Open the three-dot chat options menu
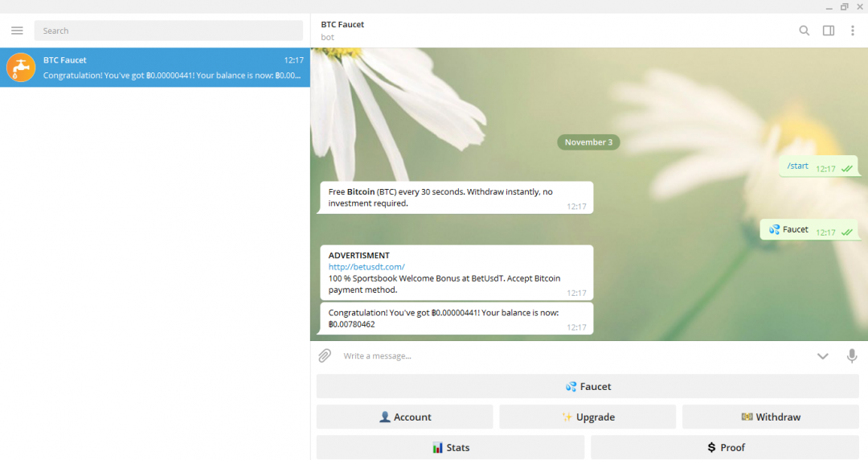Image resolution: width=868 pixels, height=460 pixels. click(x=853, y=31)
